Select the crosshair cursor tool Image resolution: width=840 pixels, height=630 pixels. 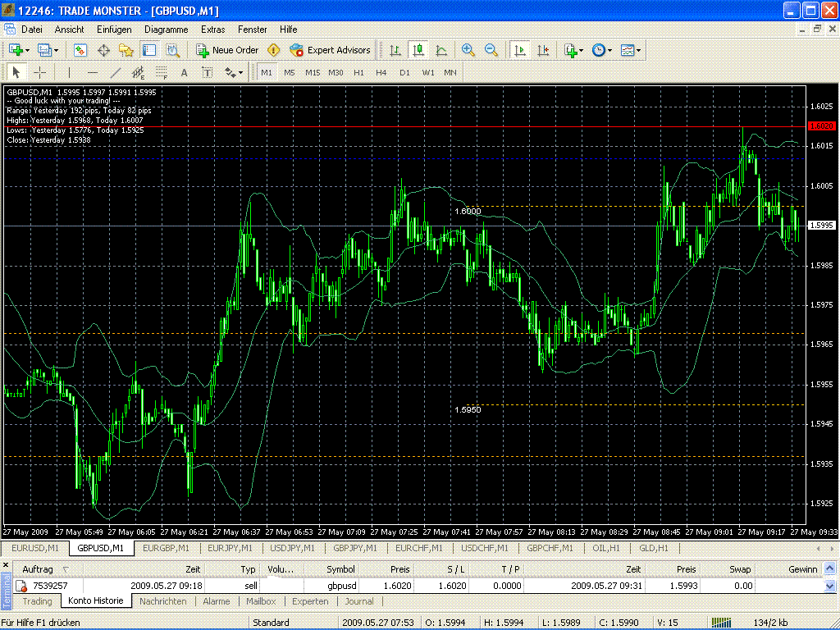(x=39, y=72)
